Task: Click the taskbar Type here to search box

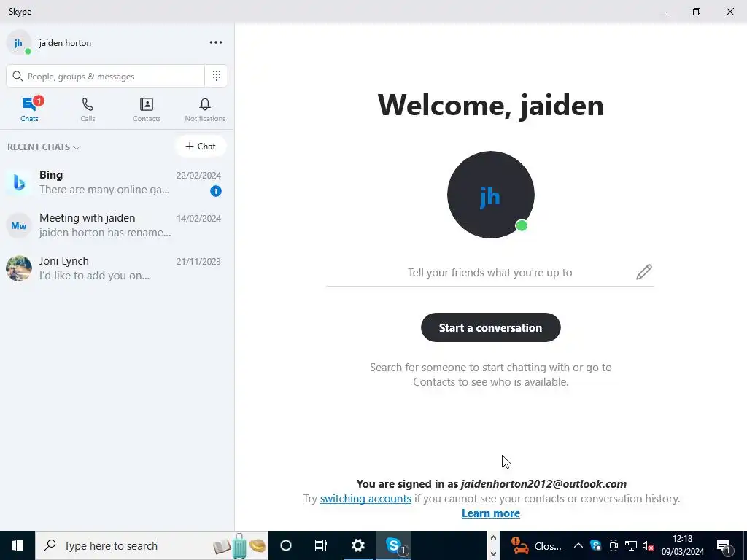Action: (x=152, y=545)
